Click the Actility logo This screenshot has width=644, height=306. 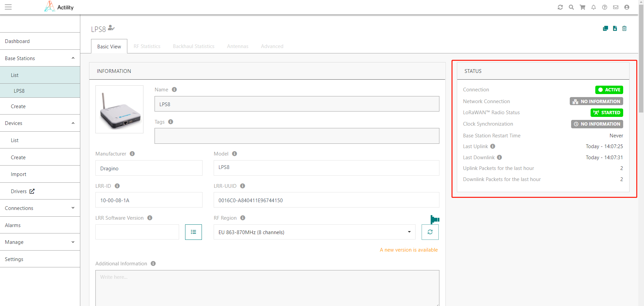[x=59, y=6]
